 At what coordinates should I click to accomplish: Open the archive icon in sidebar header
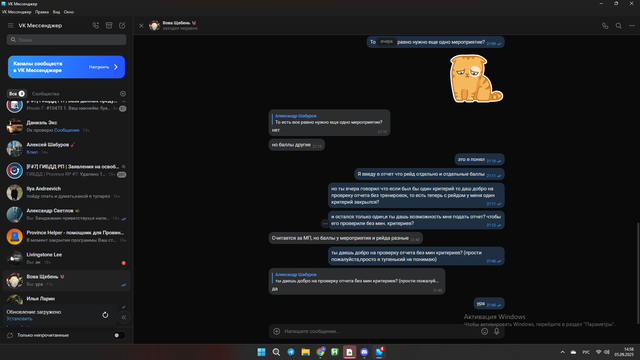[x=109, y=25]
